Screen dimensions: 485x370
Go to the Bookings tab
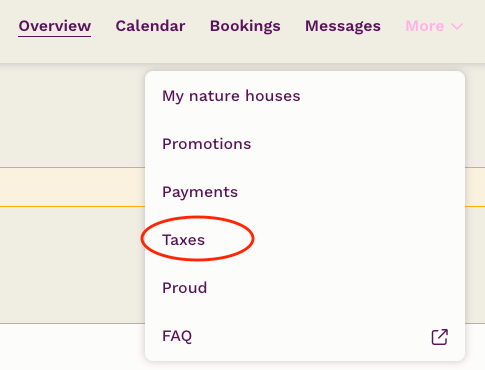tap(245, 27)
